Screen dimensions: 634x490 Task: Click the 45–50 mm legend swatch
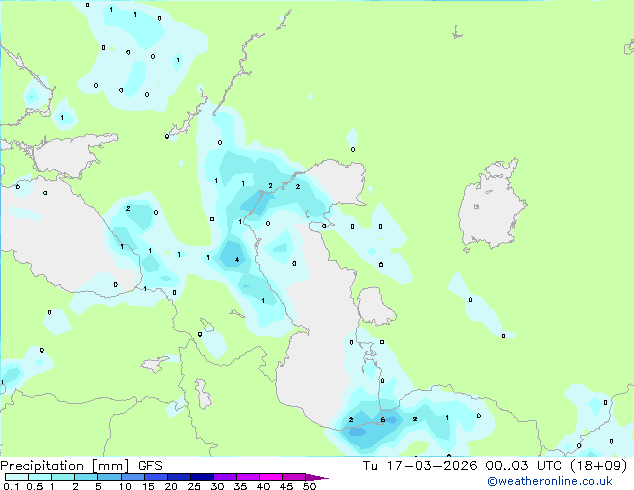(294, 477)
